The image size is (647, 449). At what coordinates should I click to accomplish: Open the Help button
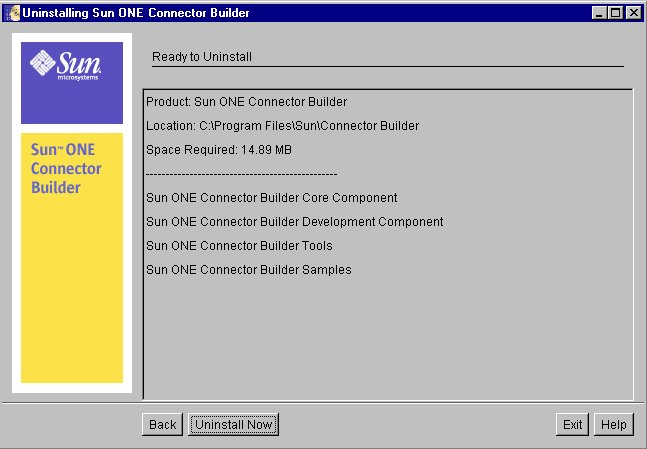(614, 424)
